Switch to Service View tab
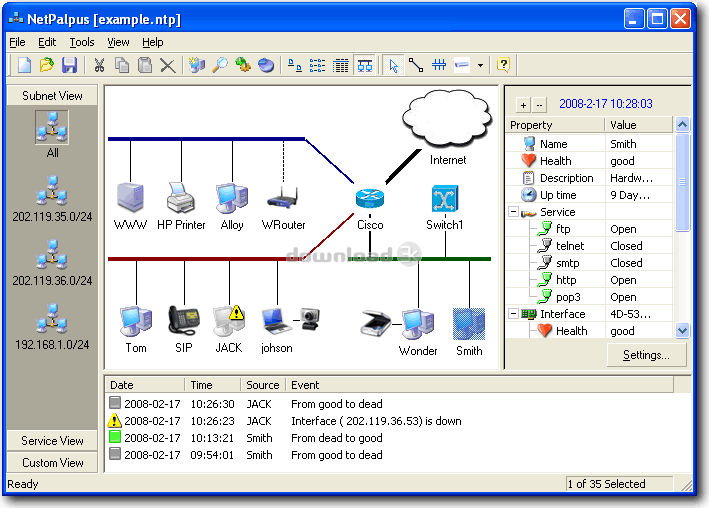The image size is (709, 508). pyautogui.click(x=52, y=441)
